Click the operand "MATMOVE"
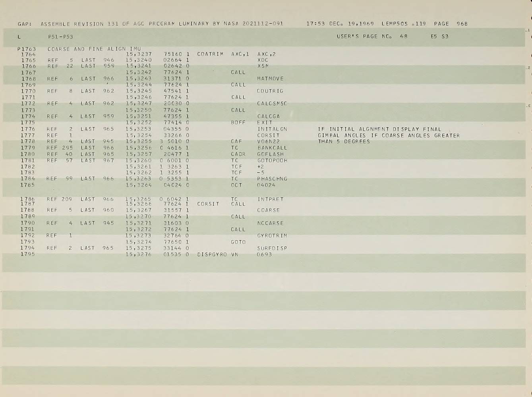532x397 pixels. click(270, 79)
